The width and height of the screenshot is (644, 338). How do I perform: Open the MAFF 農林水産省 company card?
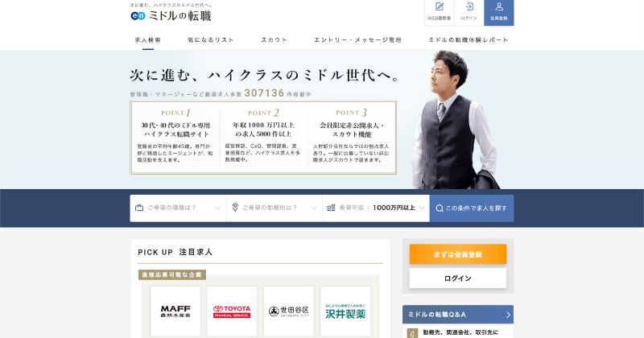tap(175, 311)
